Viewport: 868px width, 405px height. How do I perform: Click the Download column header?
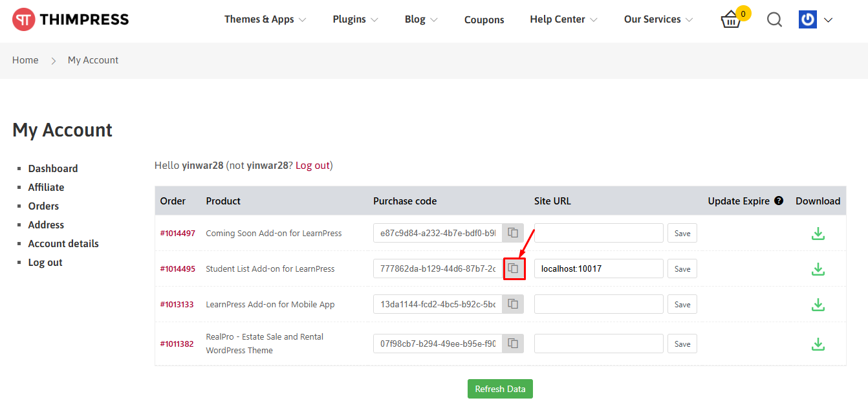tap(818, 201)
